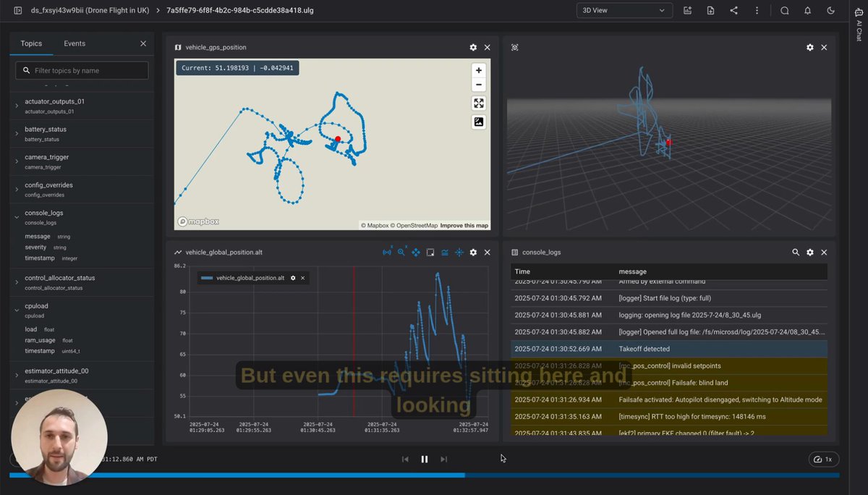Click the plot crosshair cursor icon

[x=459, y=252]
